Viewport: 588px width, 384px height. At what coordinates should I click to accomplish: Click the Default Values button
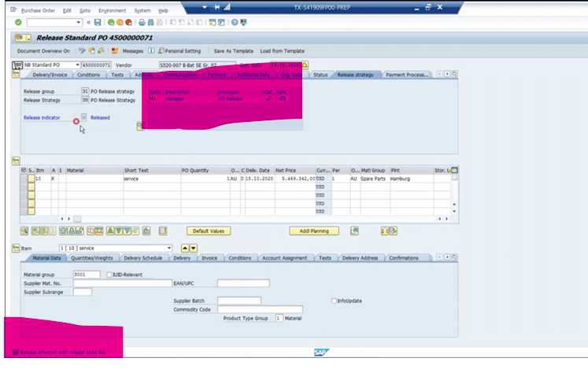(x=209, y=231)
